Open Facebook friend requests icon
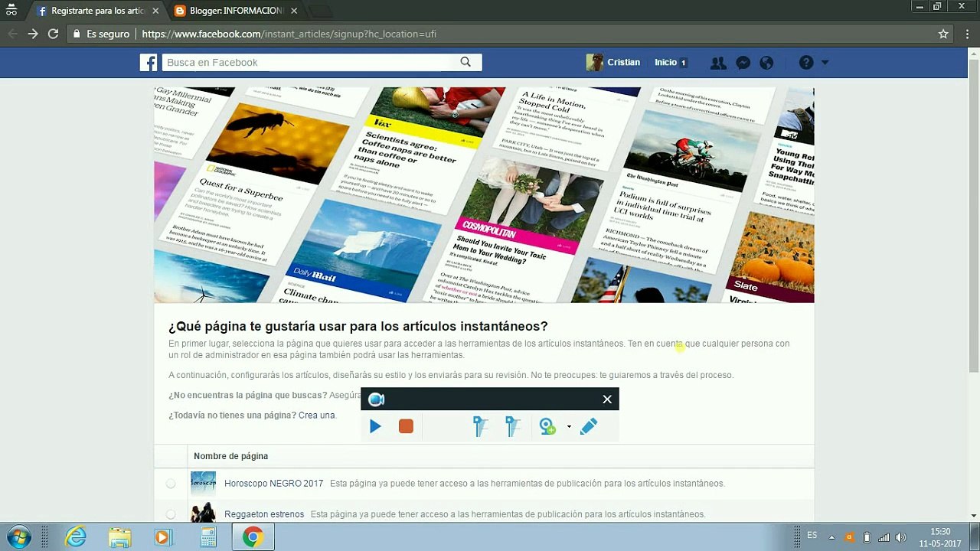The image size is (980, 551). [x=718, y=63]
